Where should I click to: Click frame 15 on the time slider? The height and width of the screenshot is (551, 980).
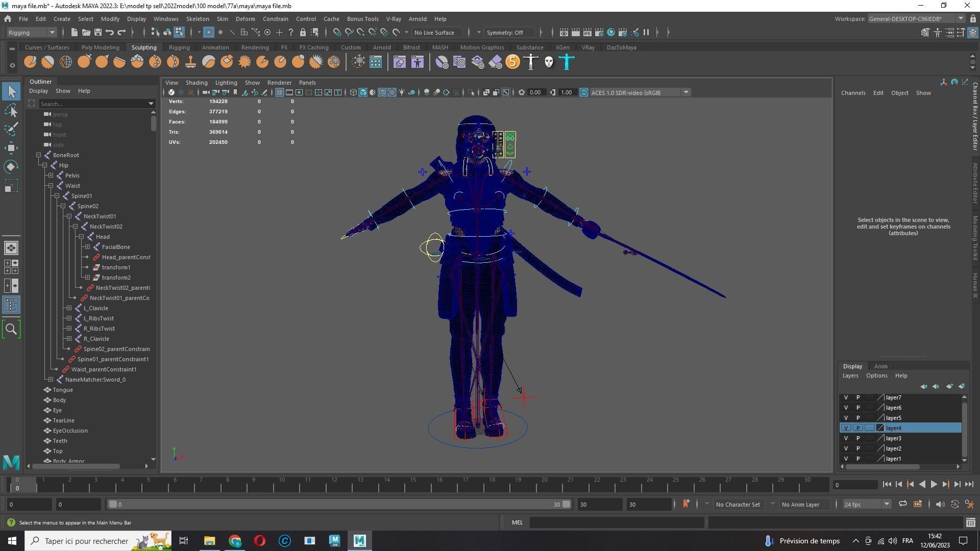(x=413, y=484)
